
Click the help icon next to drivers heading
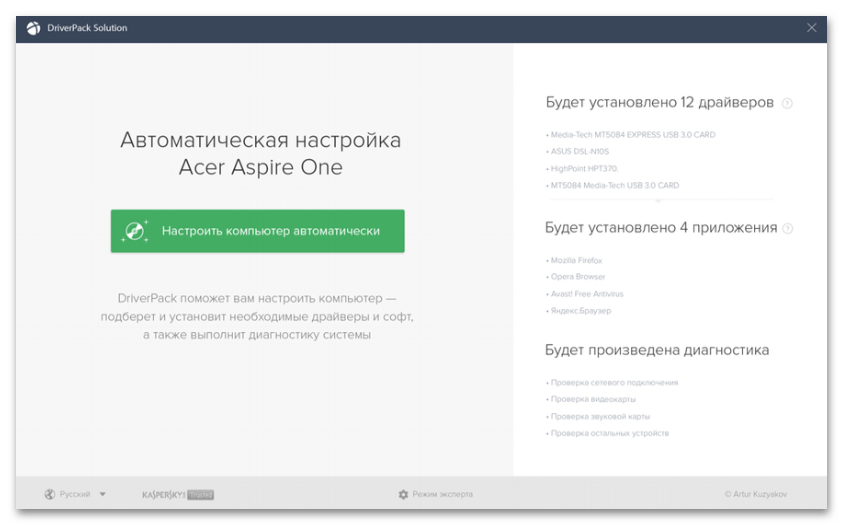(787, 103)
